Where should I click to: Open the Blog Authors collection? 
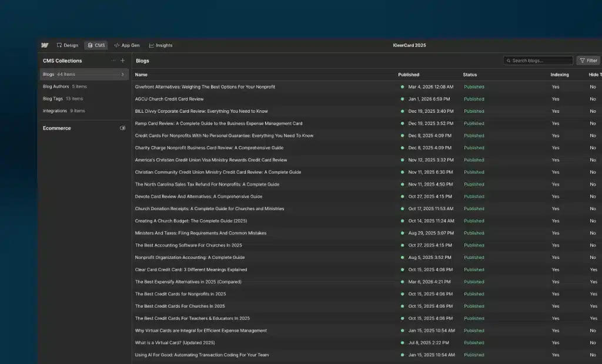56,86
